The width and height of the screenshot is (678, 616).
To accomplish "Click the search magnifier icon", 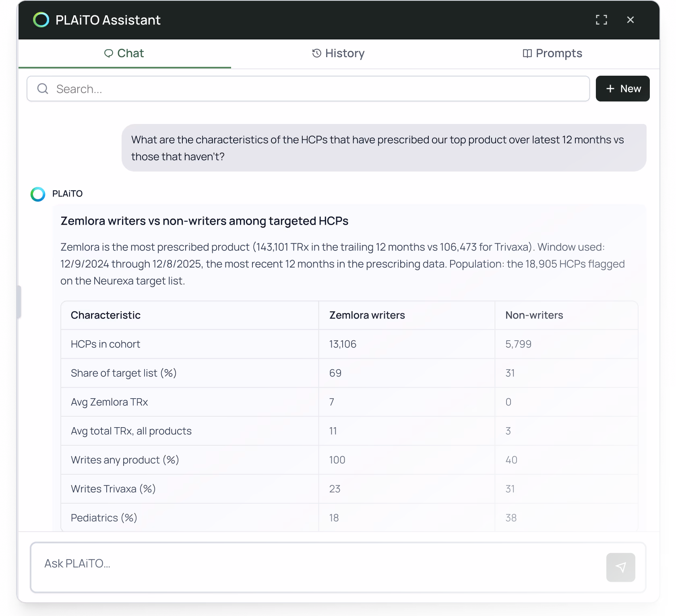I will pyautogui.click(x=43, y=89).
